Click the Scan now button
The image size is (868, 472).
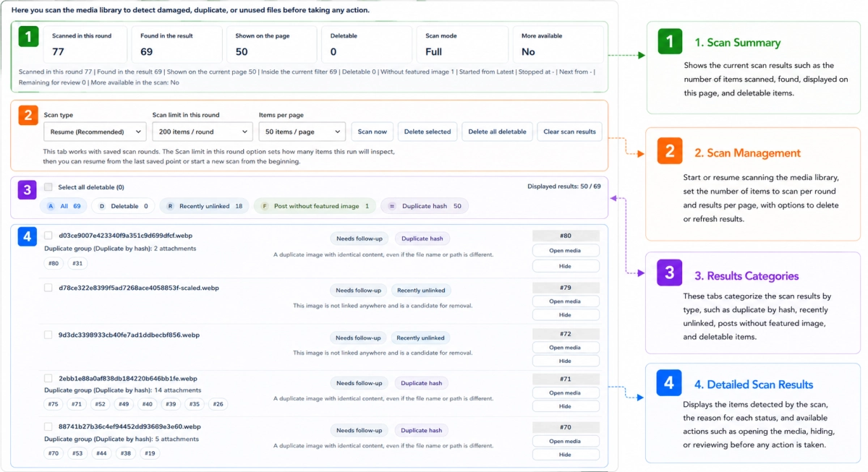coord(373,132)
